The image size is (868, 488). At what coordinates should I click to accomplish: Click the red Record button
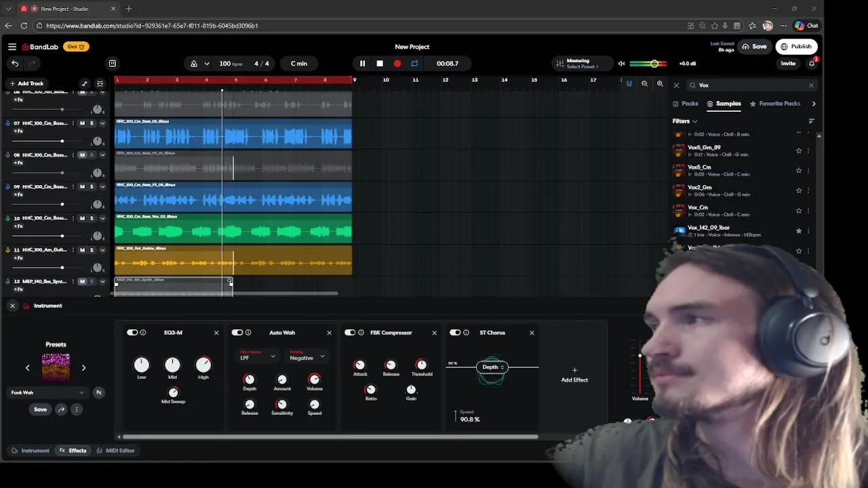[397, 64]
